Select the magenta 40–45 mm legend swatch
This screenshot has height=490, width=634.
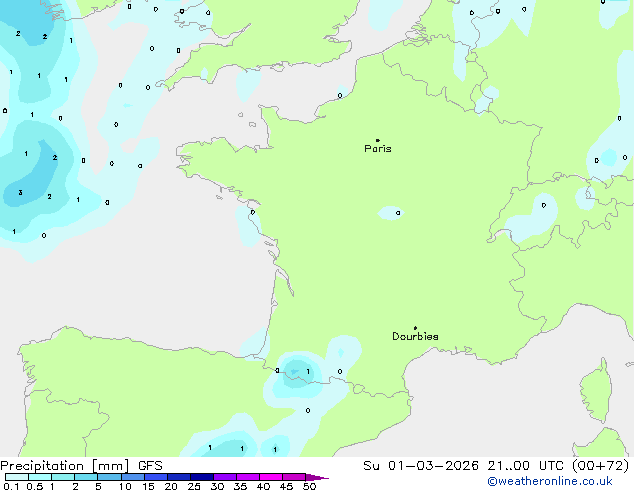(271, 477)
